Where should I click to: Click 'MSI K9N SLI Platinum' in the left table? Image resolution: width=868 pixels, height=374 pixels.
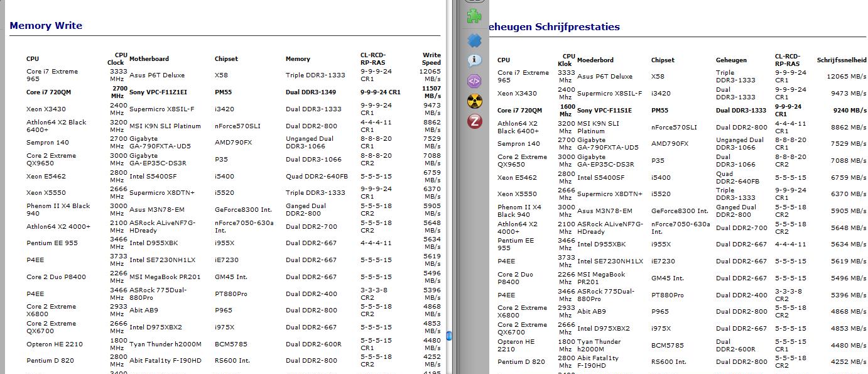coord(165,126)
